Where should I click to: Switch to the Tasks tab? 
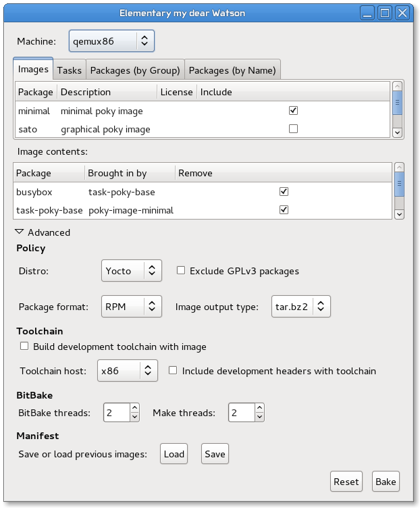pos(69,70)
